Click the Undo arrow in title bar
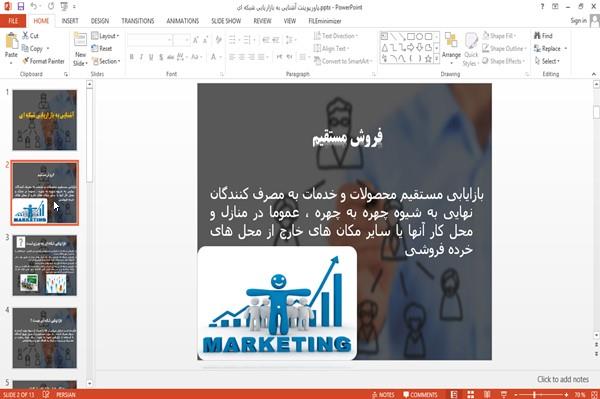 coord(34,6)
